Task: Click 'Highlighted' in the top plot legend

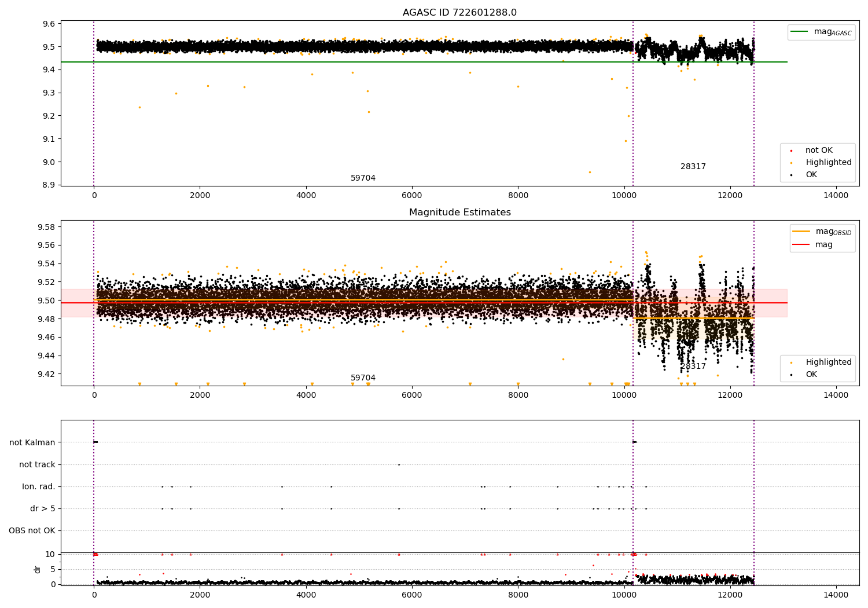Action: pyautogui.click(x=828, y=163)
